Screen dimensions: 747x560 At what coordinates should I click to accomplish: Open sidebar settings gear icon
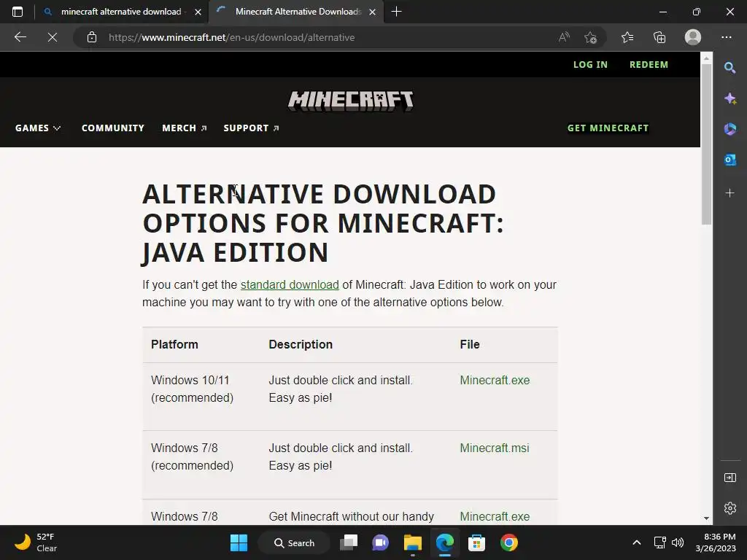pyautogui.click(x=729, y=508)
